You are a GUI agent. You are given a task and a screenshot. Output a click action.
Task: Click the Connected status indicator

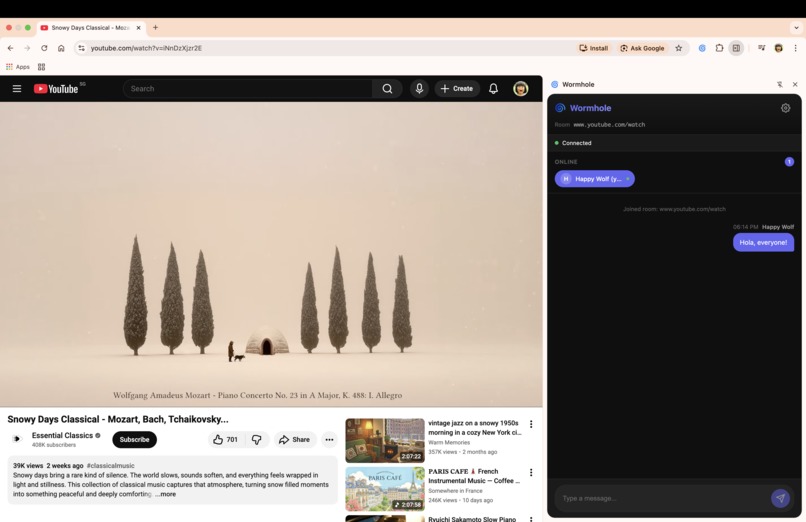(x=573, y=143)
